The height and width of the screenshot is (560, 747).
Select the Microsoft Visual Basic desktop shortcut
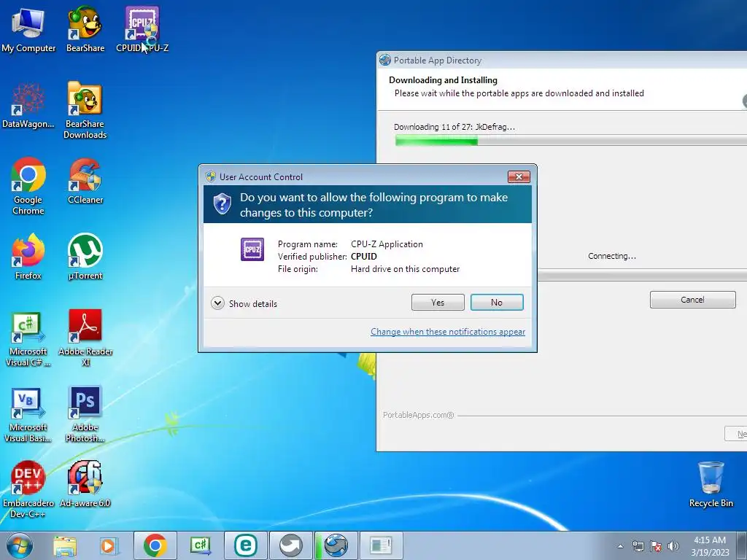(28, 415)
